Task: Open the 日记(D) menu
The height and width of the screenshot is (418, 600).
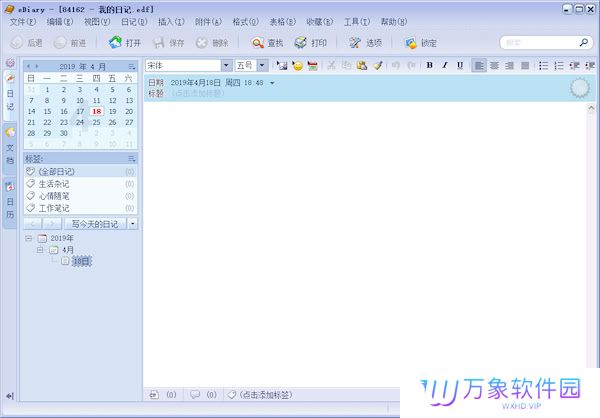Action: point(134,22)
